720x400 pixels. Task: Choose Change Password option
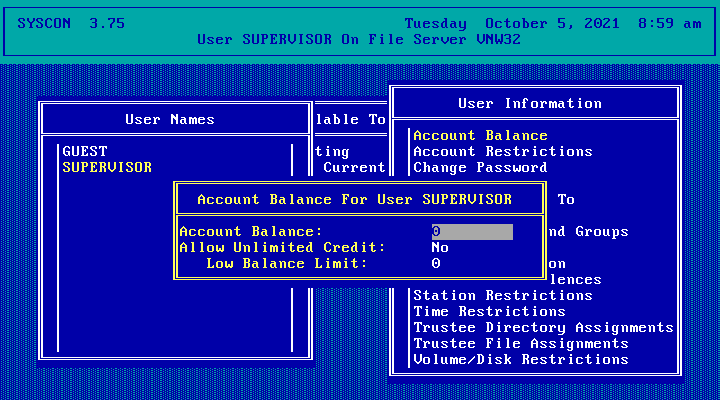pyautogui.click(x=480, y=168)
